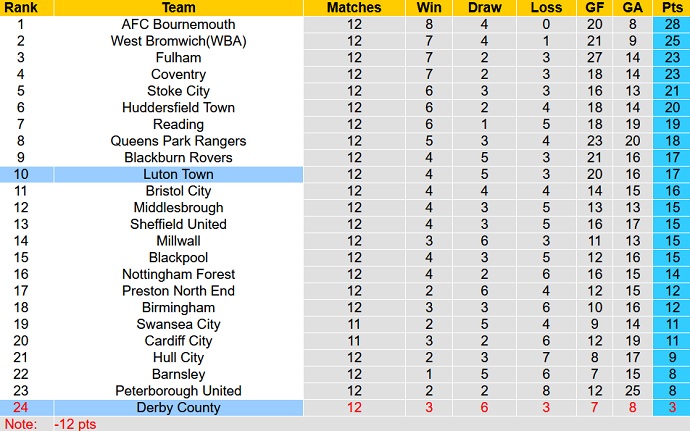This screenshot has height=431, width=690.
Task: Click Derby County's 3 points cell
Action: pos(669,407)
